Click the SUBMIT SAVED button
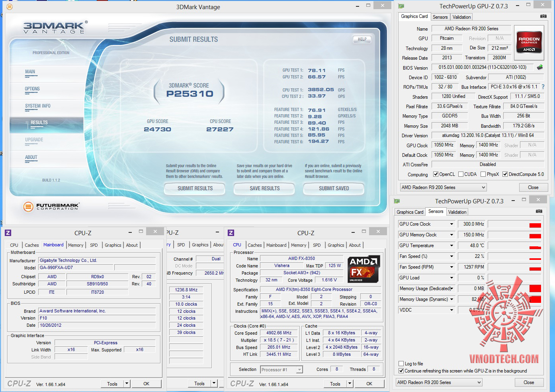555x392 pixels. click(x=334, y=188)
